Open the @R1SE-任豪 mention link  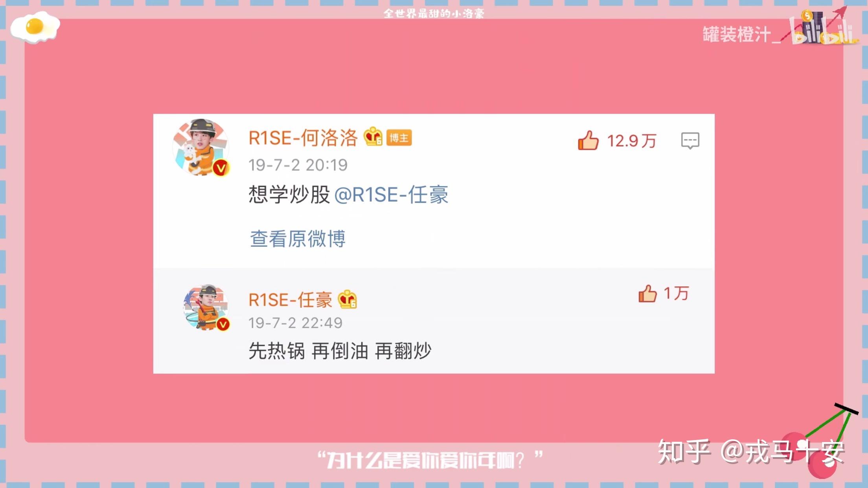[x=391, y=195]
